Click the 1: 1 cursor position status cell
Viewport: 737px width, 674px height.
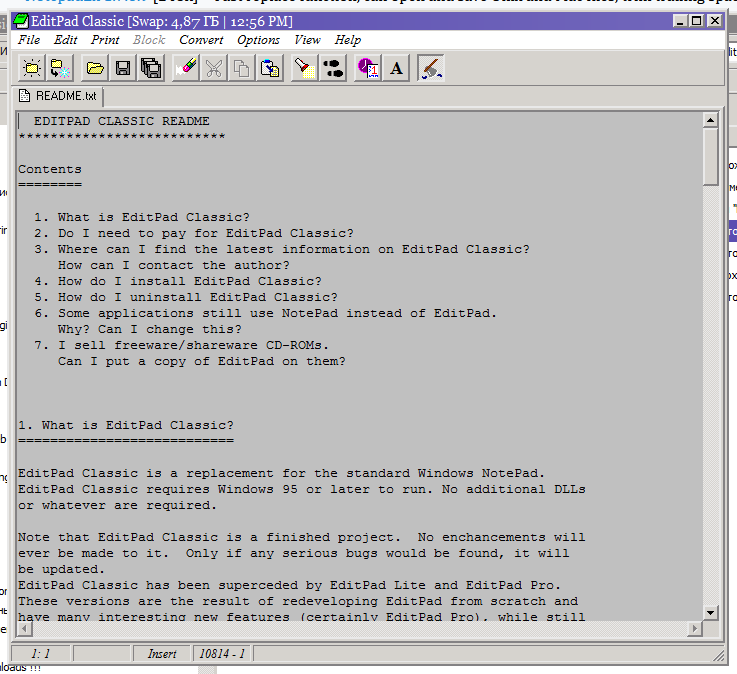[41, 654]
